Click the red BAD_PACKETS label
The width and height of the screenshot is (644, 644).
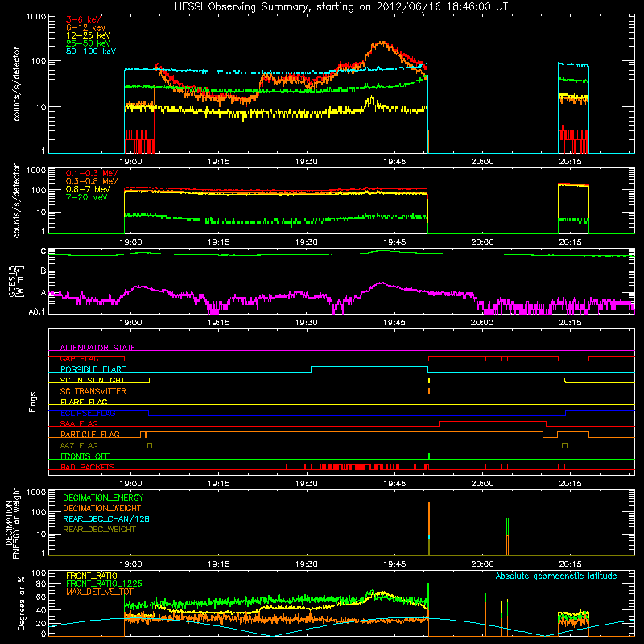(88, 467)
